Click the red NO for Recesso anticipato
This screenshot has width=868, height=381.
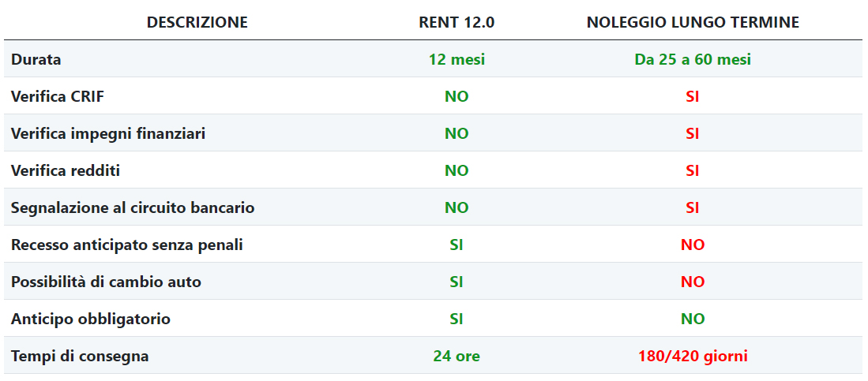pyautogui.click(x=693, y=245)
